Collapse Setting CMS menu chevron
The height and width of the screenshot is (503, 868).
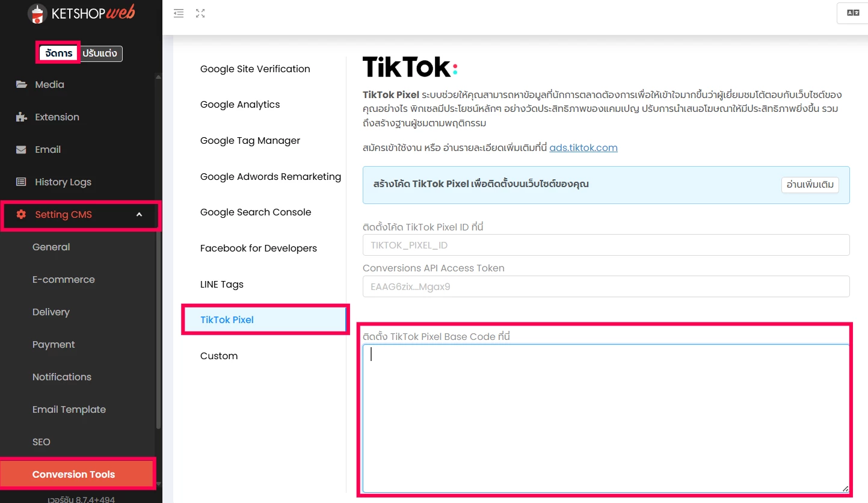click(139, 215)
